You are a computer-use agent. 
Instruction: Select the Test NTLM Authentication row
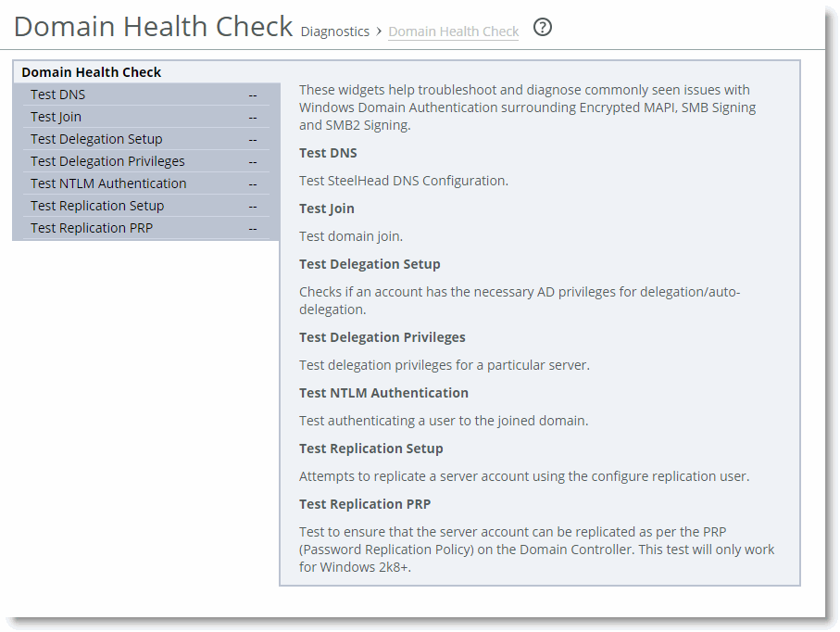(x=145, y=183)
